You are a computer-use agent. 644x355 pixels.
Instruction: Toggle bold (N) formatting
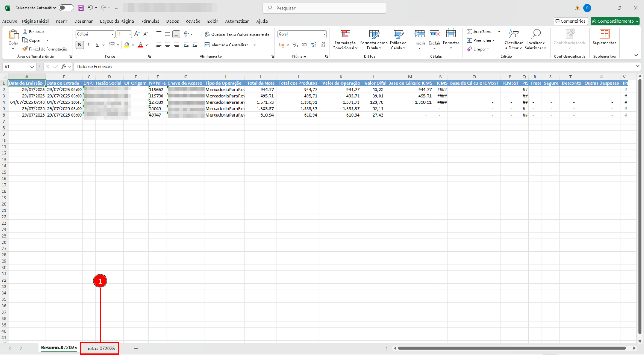coord(80,45)
